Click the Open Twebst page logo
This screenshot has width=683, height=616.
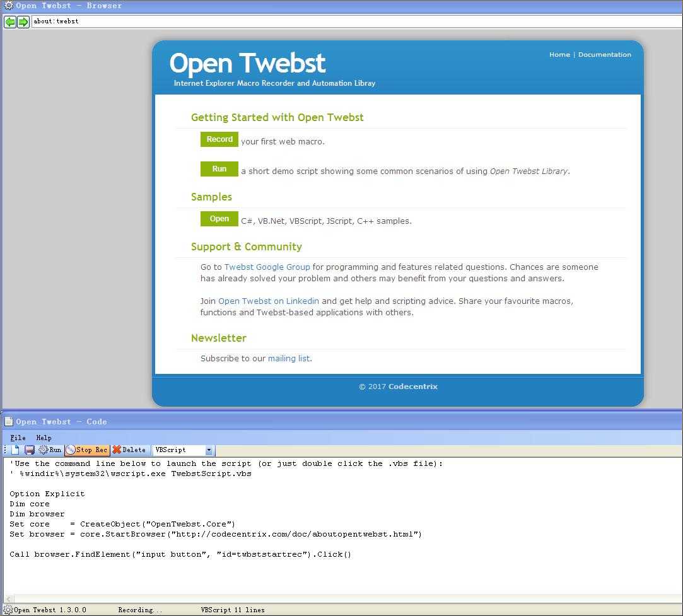[x=247, y=64]
